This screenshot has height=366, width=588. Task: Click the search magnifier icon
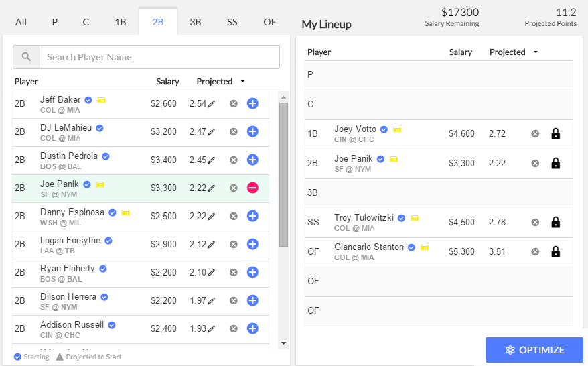[26, 57]
